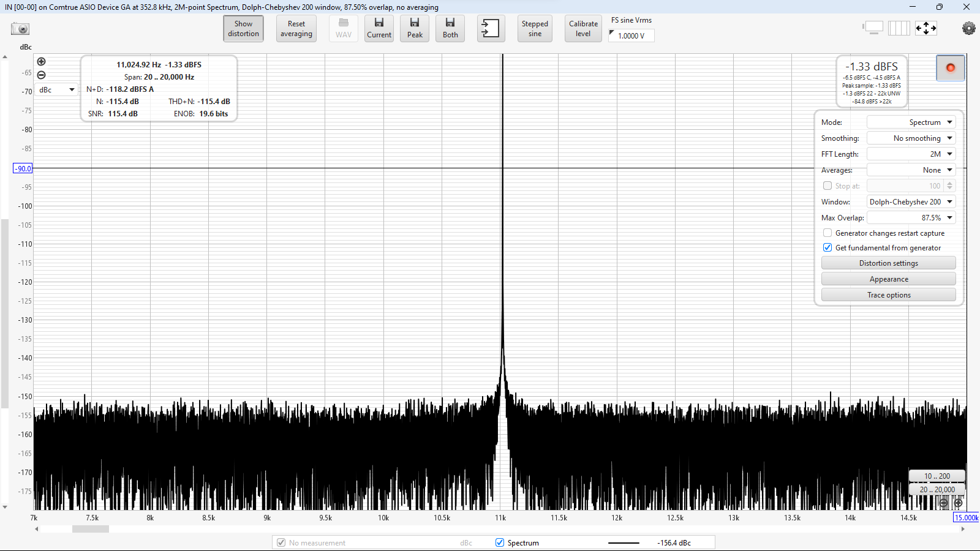
Task: Save the Current trace
Action: pyautogui.click(x=379, y=28)
